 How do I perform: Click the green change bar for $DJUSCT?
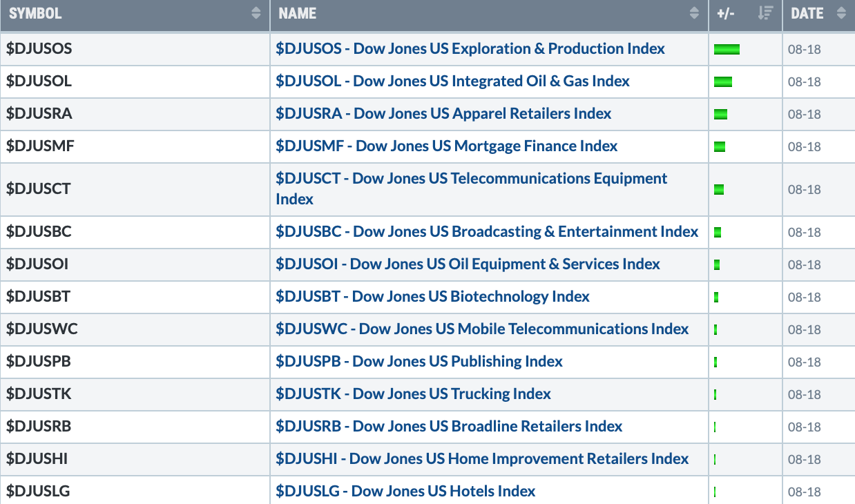pyautogui.click(x=718, y=189)
